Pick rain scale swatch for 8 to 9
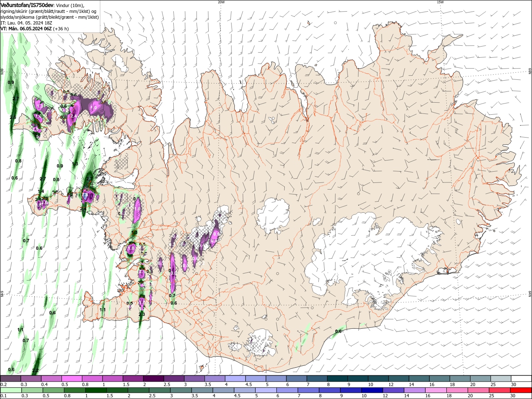This screenshot has width=532, height=399. coord(329,390)
